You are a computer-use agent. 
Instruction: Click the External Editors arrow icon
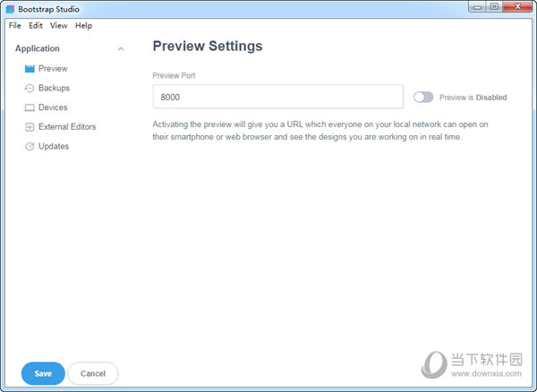coord(30,127)
